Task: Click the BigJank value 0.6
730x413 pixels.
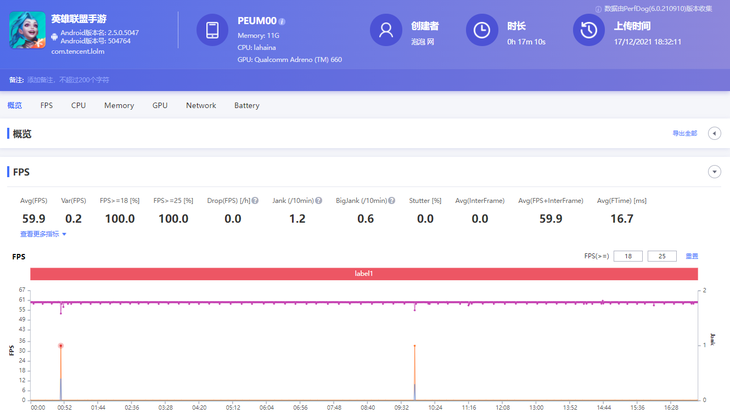Action: (365, 219)
